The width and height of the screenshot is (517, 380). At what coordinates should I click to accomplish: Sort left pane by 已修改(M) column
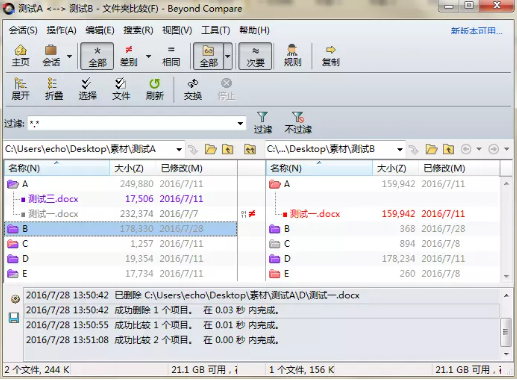pyautogui.click(x=196, y=168)
